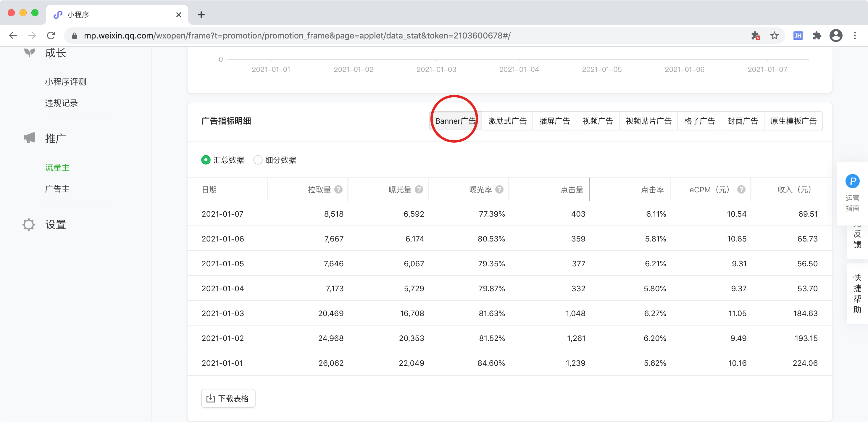Bookmark the page with the star icon
Viewport: 868px width, 422px height.
point(774,36)
